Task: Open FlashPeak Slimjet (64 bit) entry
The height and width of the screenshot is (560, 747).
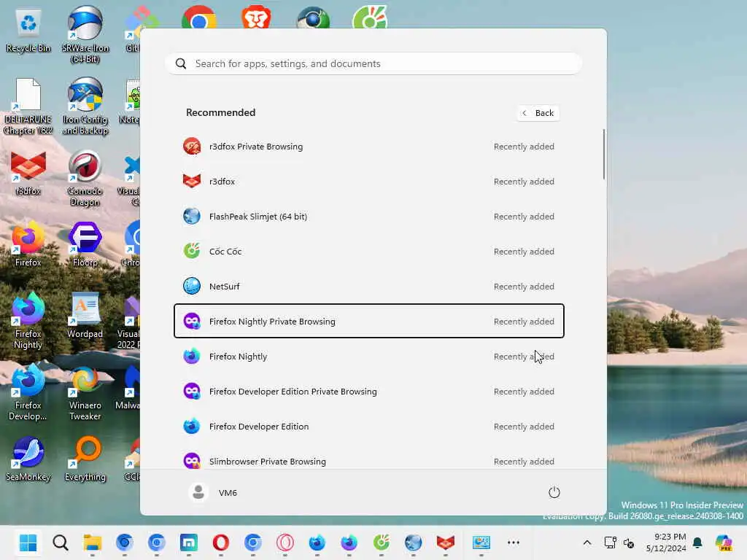Action: coord(368,217)
